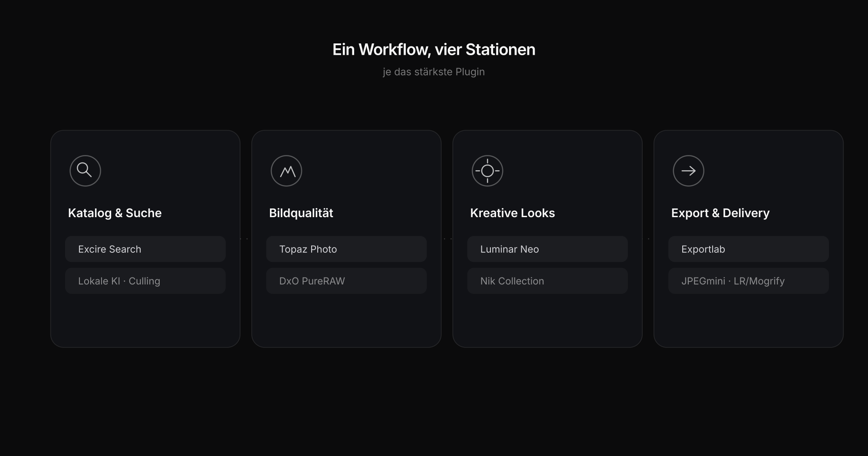
Task: Click the subtitle je das stärkste Plugin
Action: coord(434,72)
